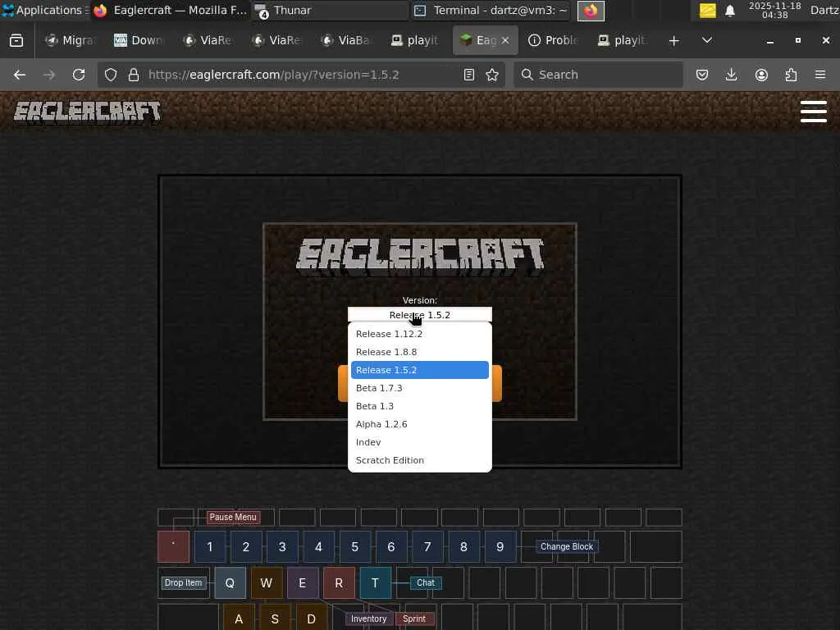Select Beta 1.3 option

tap(419, 406)
